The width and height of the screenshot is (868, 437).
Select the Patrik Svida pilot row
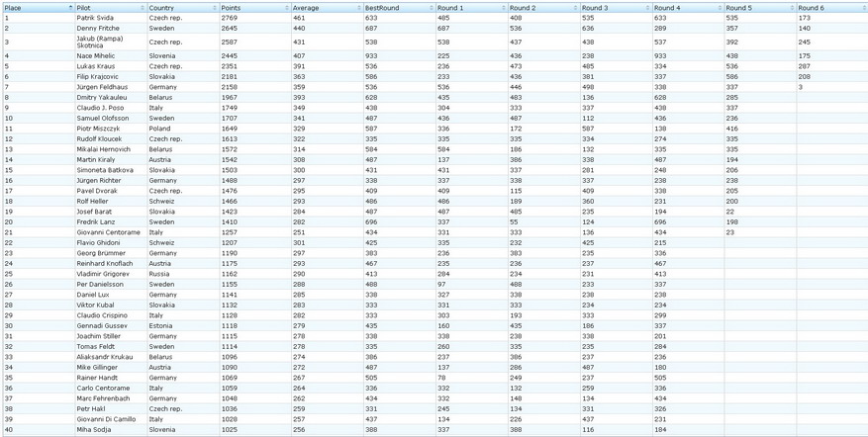tap(95, 18)
